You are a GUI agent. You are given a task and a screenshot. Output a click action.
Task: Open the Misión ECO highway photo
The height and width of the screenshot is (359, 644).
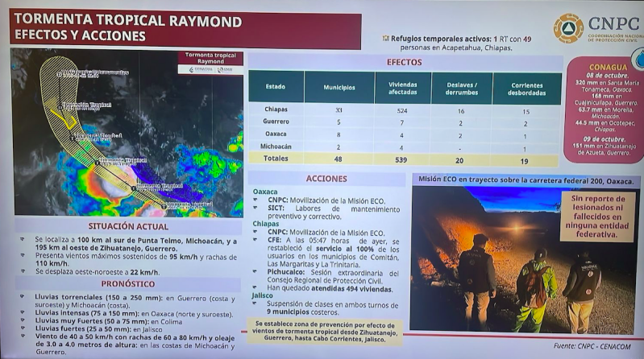(523, 259)
